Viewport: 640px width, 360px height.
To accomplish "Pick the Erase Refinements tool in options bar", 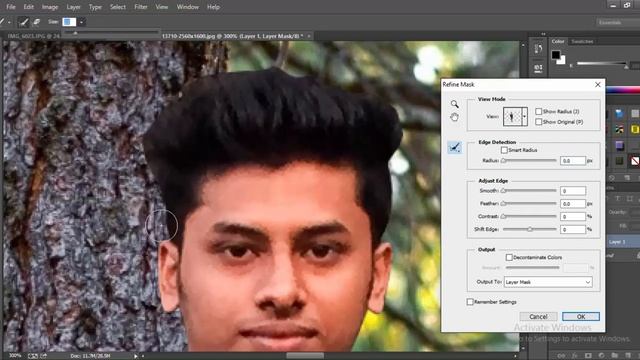I will coord(36,22).
